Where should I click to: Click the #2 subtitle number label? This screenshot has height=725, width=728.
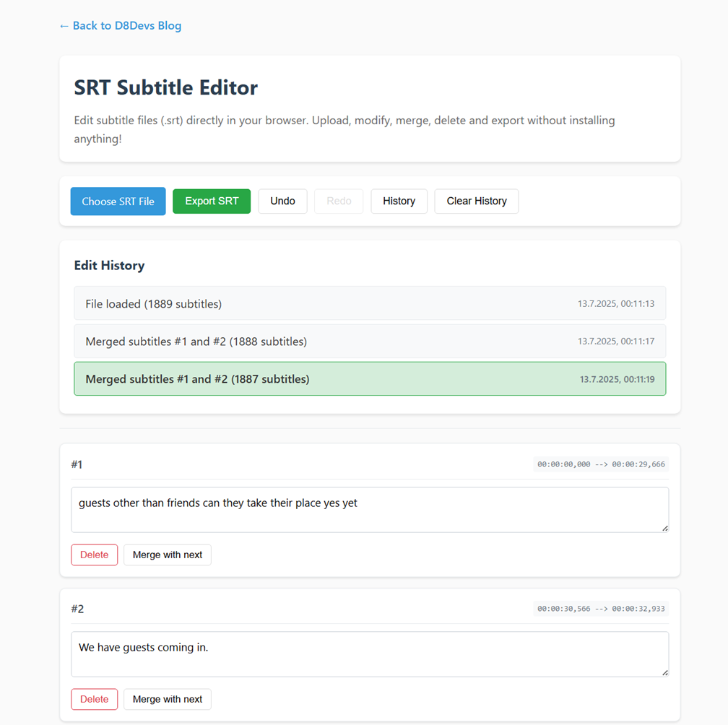(x=77, y=609)
